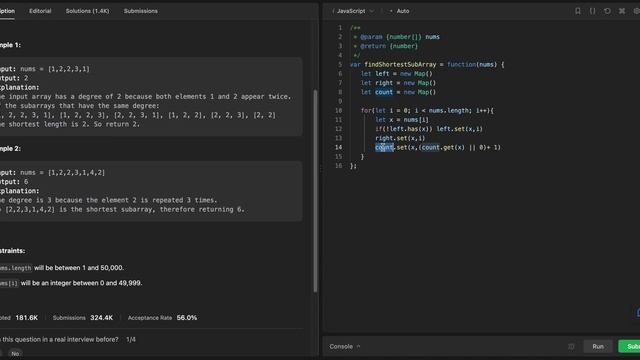This screenshot has width=640, height=360.
Task: Click the Auto mode selector
Action: 399,11
